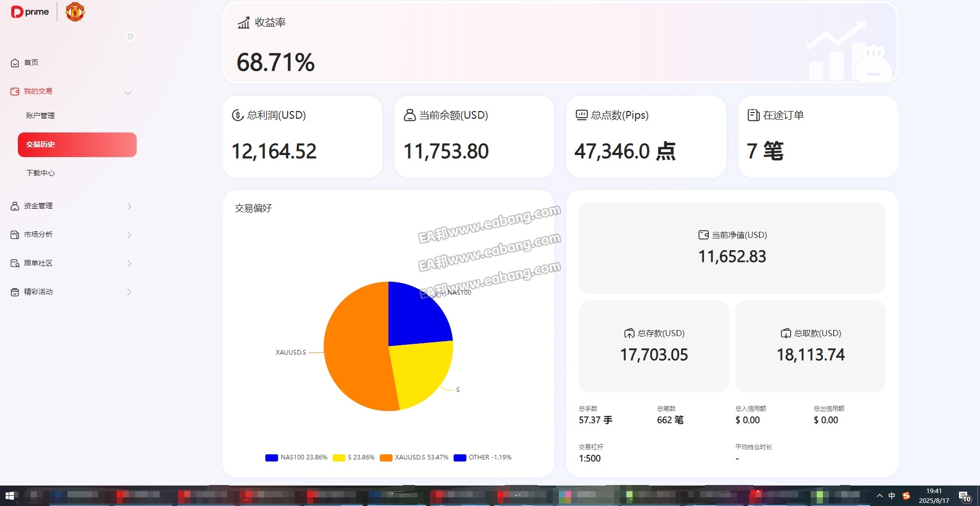Click the 1:500 leverage value
The height and width of the screenshot is (506, 980).
[590, 458]
